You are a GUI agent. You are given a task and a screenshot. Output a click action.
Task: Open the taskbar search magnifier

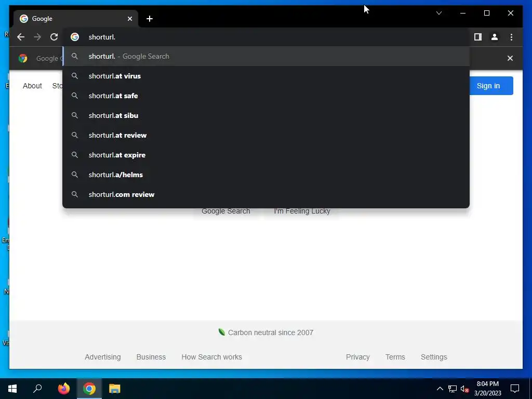pyautogui.click(x=37, y=389)
